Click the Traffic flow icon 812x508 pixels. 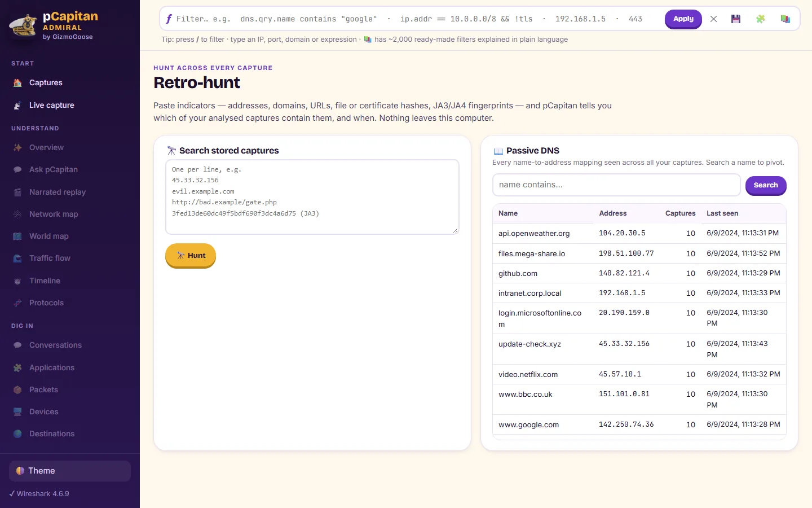pyautogui.click(x=17, y=259)
